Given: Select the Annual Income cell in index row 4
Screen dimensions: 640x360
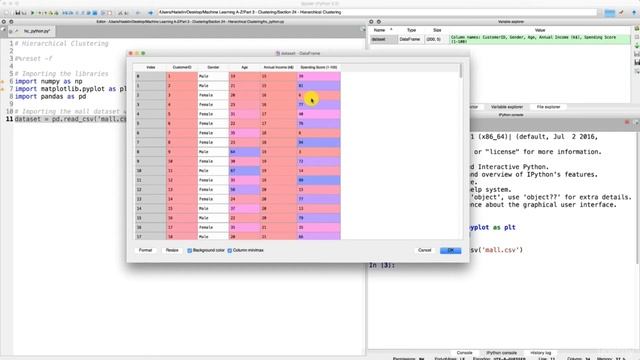Looking at the screenshot, I should click(278, 114).
